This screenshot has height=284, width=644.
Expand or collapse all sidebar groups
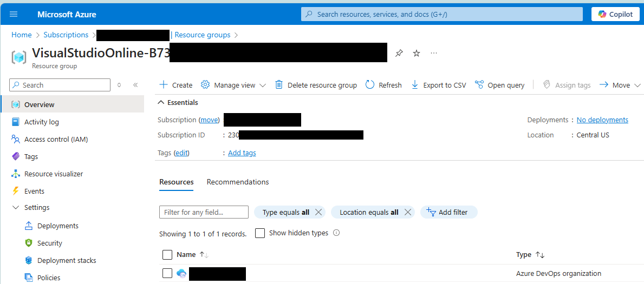tap(119, 85)
